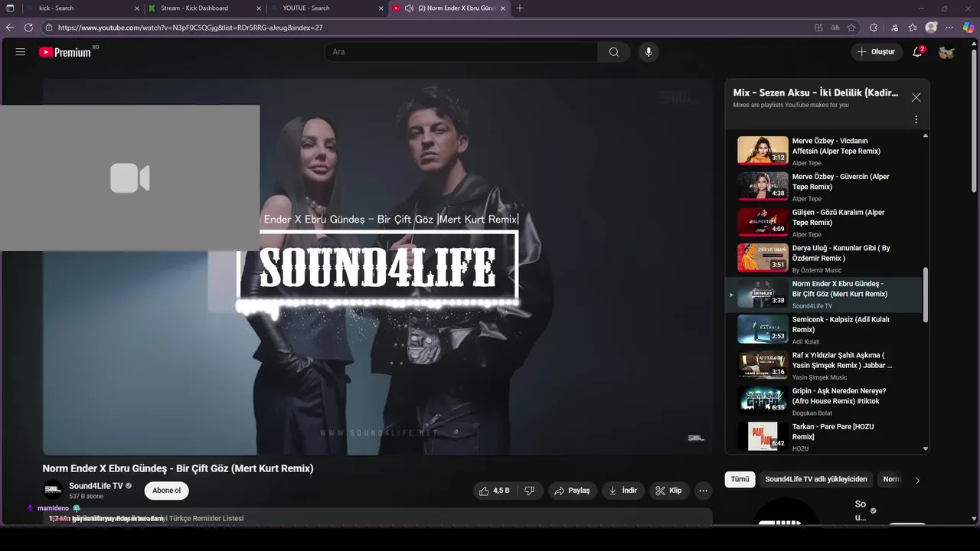The width and height of the screenshot is (980, 551).
Task: Open split screen/apps icon in address bar
Action: click(818, 28)
